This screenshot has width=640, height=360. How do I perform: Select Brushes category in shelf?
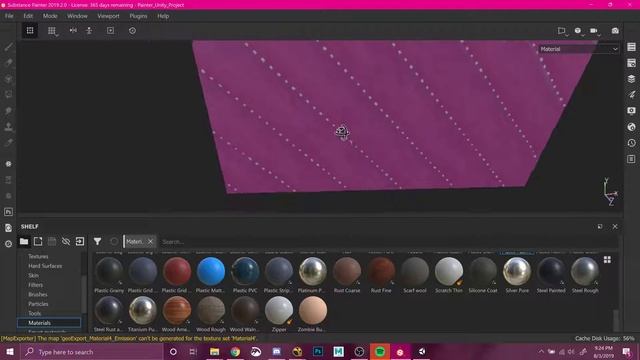(x=38, y=294)
